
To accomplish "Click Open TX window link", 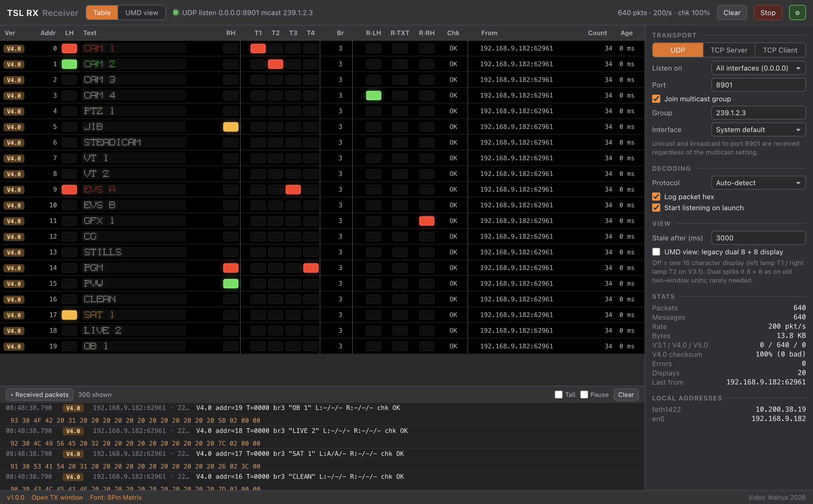I will point(57,497).
